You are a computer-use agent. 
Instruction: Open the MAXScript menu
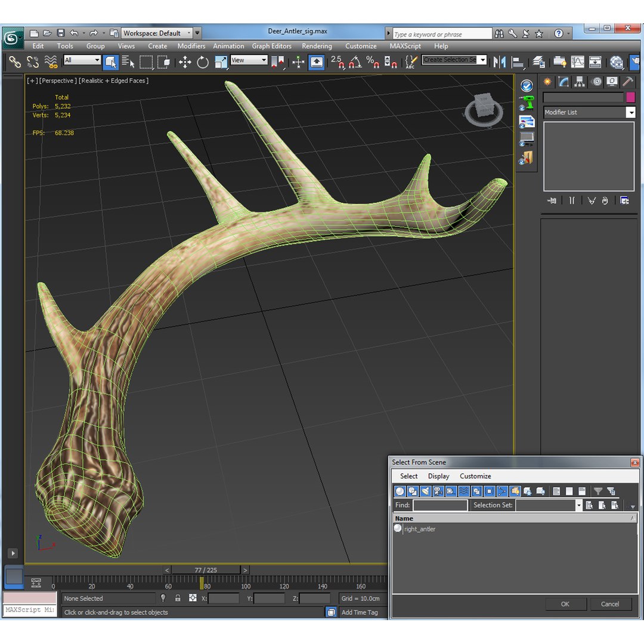(x=405, y=46)
